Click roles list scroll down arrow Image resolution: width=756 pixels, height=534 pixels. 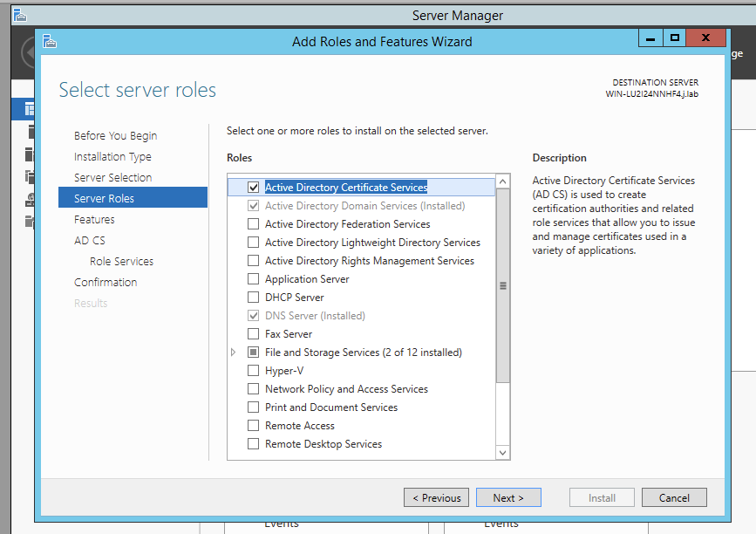point(502,453)
